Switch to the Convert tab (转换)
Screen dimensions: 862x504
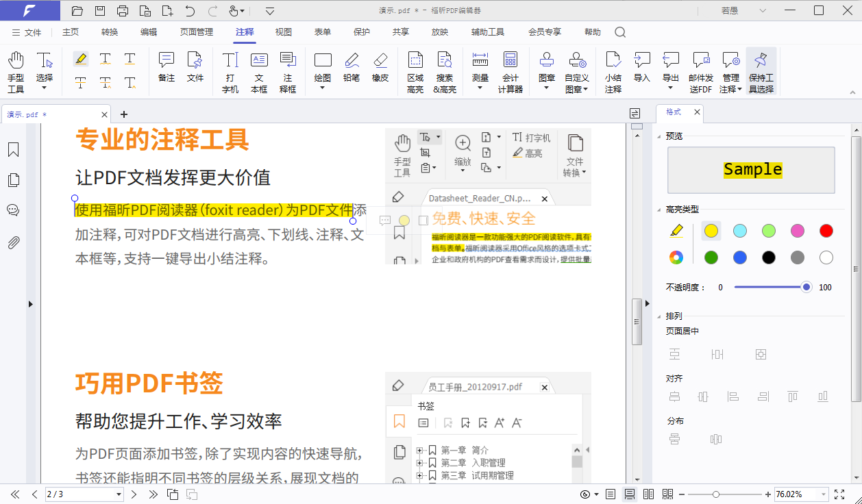(110, 32)
